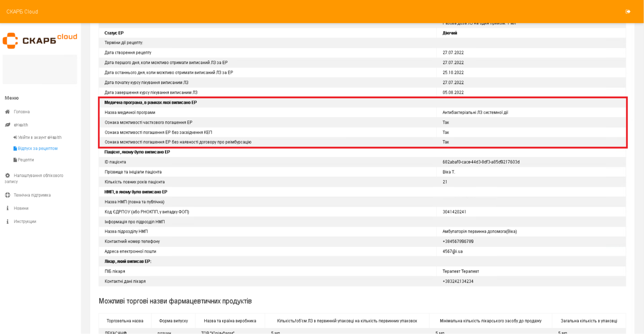Viewport: 644px width, 334px height.
Task: Click Статус ЕР row label
Action: [114, 33]
